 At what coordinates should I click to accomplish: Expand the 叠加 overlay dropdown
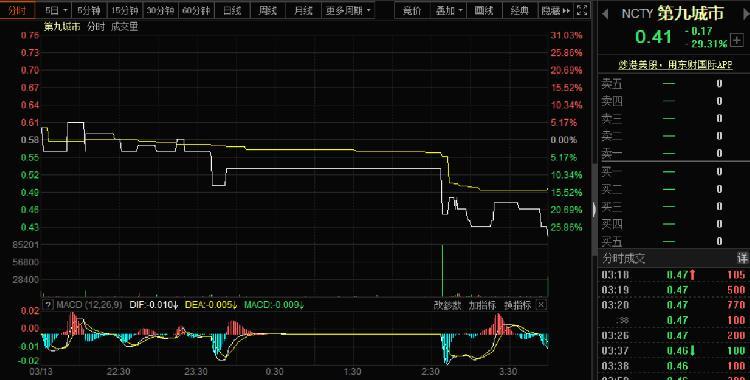click(x=449, y=11)
